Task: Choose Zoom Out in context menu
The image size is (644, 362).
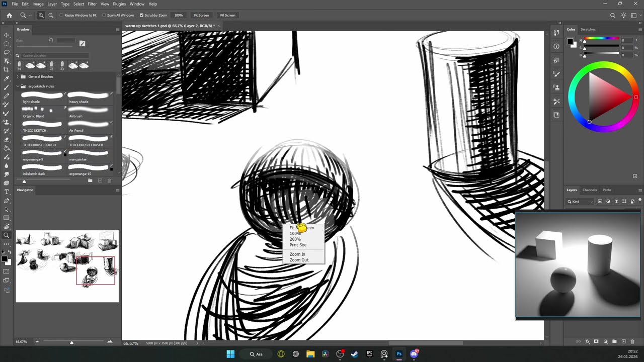Action: coord(299,260)
